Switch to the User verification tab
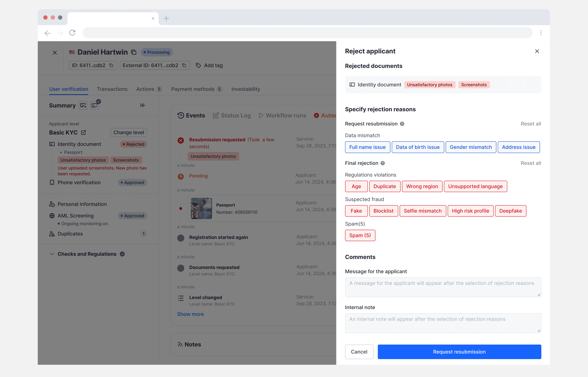 click(69, 89)
